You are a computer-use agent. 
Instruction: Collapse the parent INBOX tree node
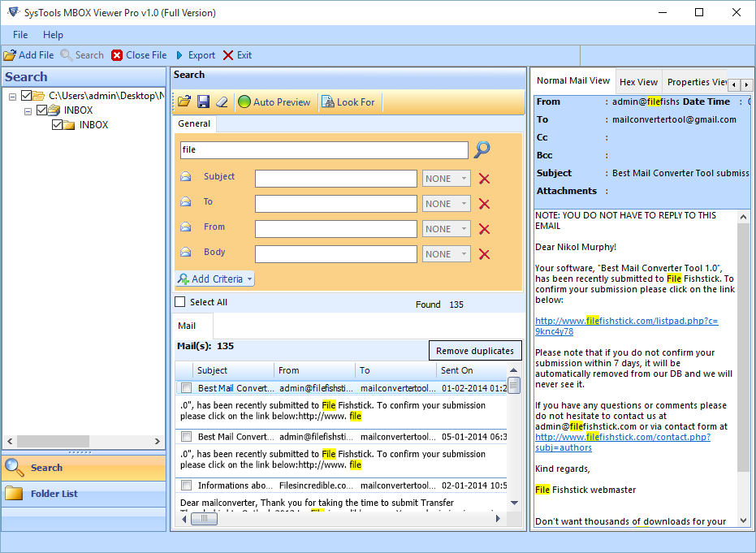[x=28, y=111]
